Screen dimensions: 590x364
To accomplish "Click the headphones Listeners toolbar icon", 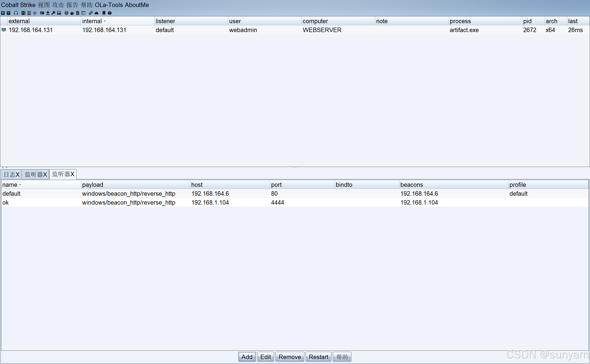I will pyautogui.click(x=16, y=13).
